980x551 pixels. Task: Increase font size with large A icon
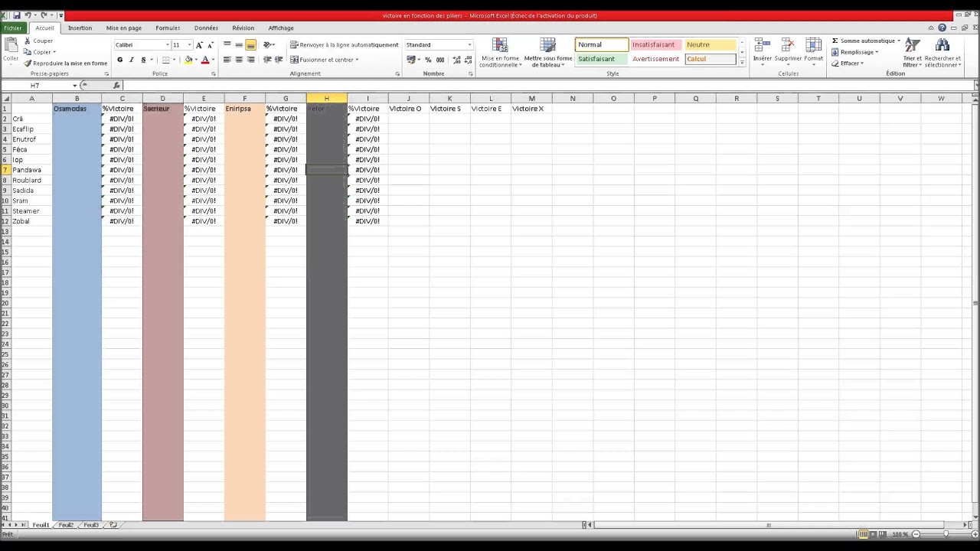click(199, 45)
